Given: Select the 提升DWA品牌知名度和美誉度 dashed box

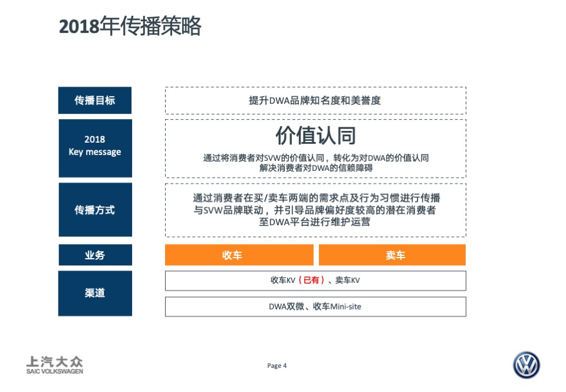Looking at the screenshot, I should (315, 100).
